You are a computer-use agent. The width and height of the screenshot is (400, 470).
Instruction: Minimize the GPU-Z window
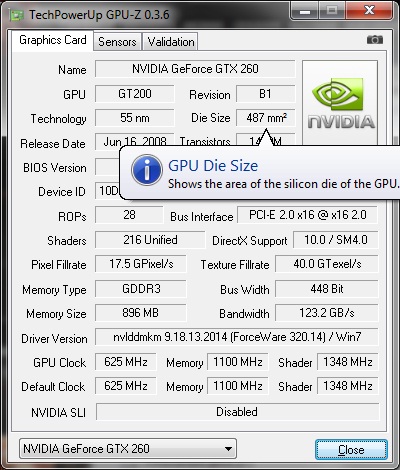tap(305, 11)
